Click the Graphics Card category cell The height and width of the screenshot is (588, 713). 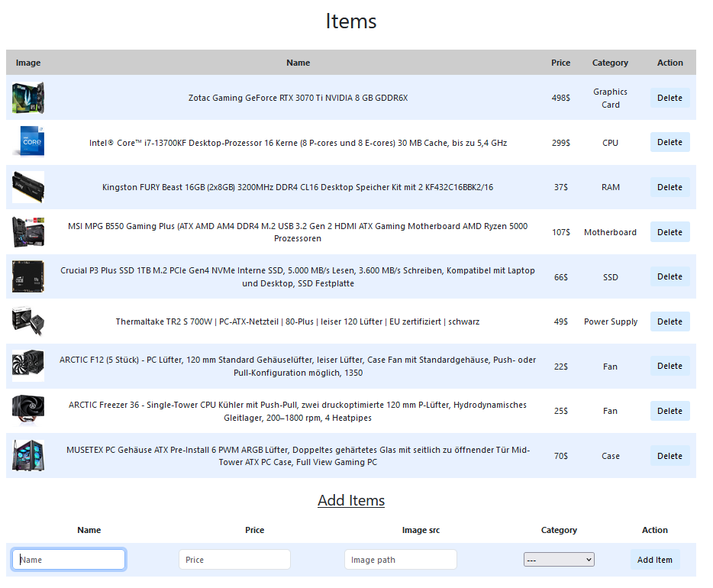coord(610,99)
